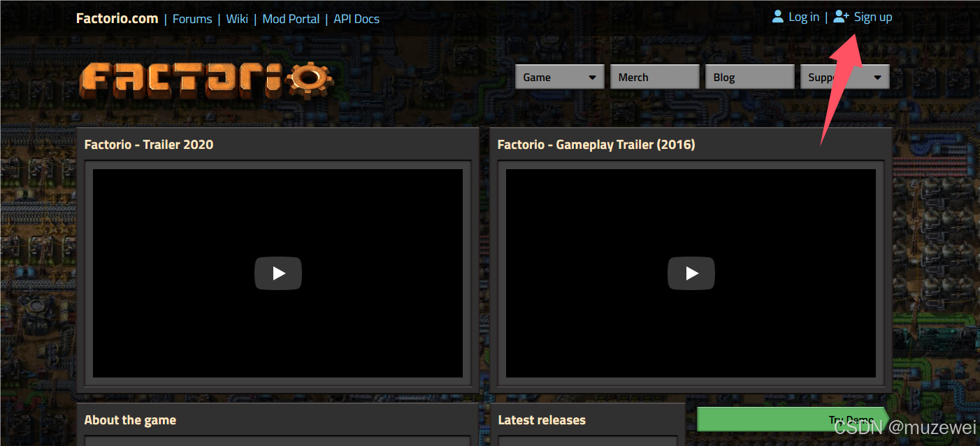Expand the Game menu arrow
The width and height of the screenshot is (980, 446).
(592, 78)
